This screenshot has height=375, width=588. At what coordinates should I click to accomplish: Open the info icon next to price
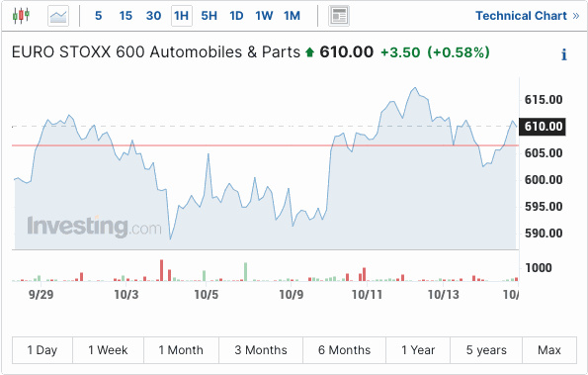point(564,54)
